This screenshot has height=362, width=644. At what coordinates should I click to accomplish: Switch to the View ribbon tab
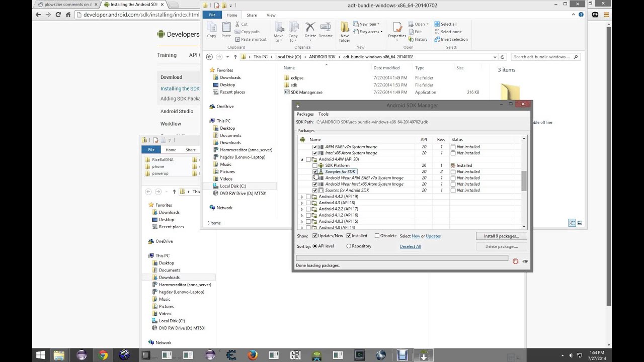click(x=271, y=15)
